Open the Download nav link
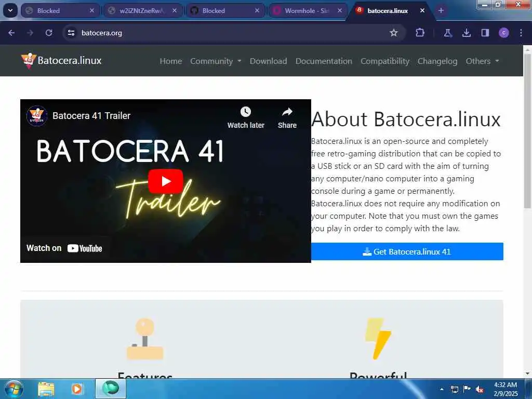This screenshot has width=532, height=399. point(269,61)
